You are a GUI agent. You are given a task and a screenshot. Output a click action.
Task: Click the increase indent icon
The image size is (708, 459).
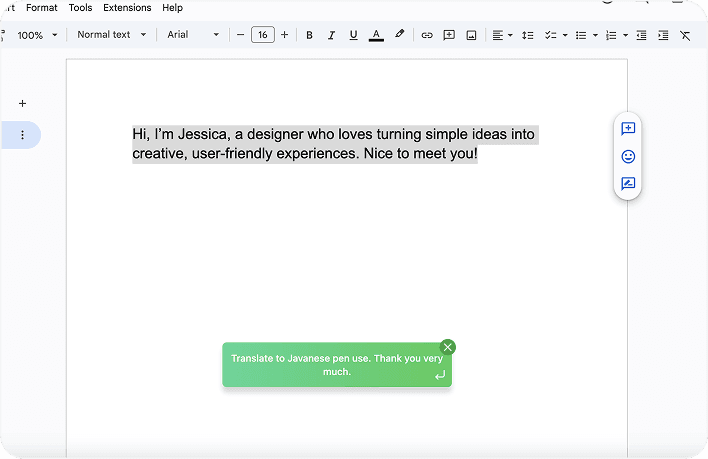point(663,35)
